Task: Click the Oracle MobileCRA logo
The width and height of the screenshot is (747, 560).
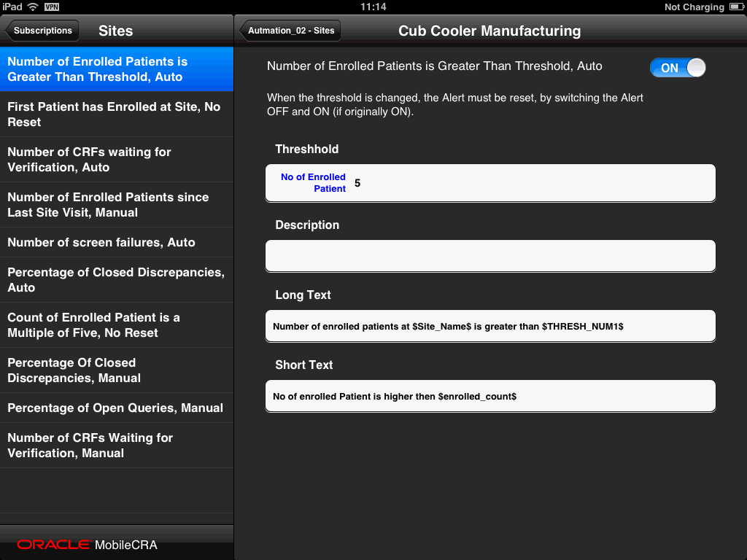Action: (x=88, y=545)
